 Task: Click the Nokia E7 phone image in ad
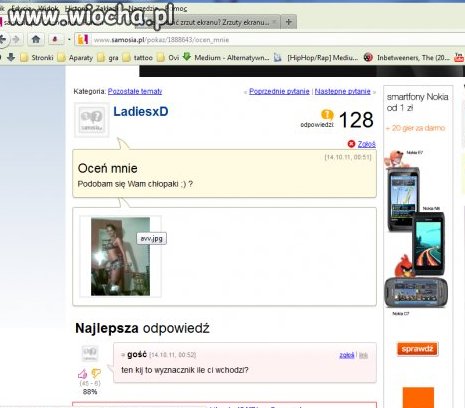point(403,199)
